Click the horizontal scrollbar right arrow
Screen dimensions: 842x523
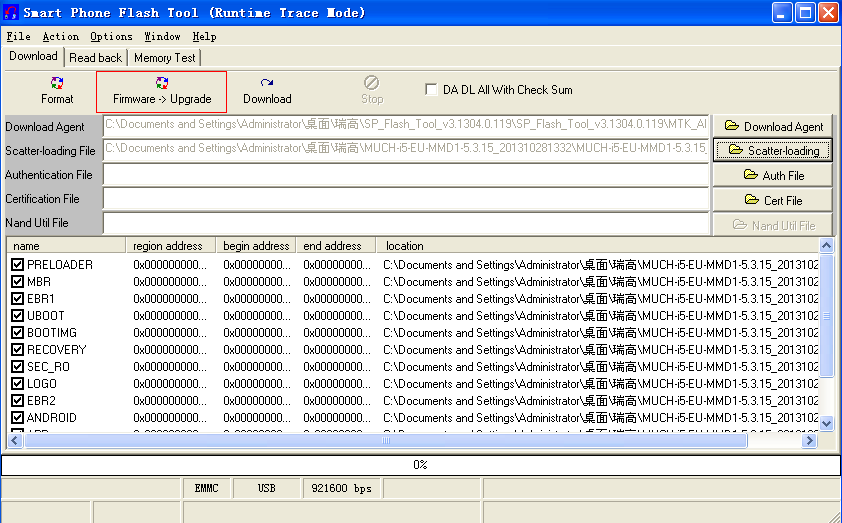(809, 441)
